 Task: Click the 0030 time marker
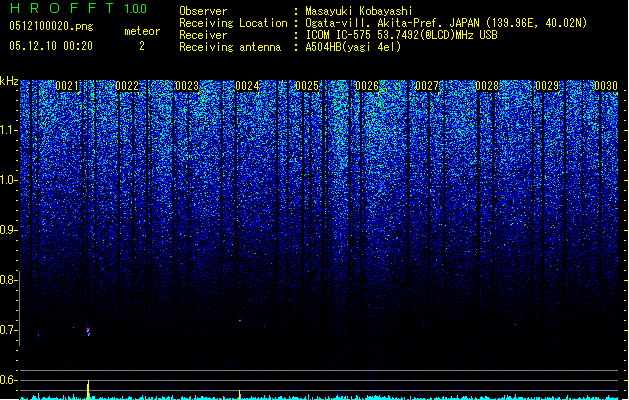606,86
